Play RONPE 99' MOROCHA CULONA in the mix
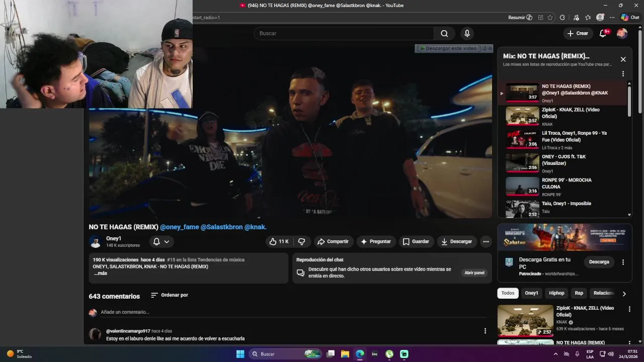The image size is (644, 362). point(562,187)
